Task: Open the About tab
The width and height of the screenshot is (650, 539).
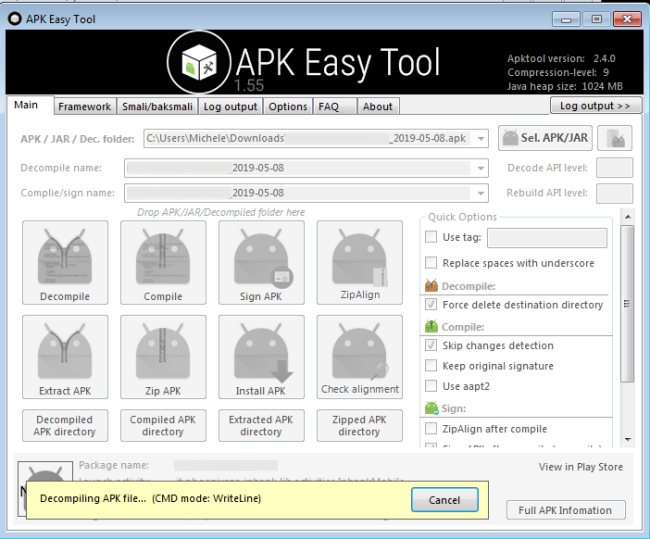Action: click(x=378, y=107)
